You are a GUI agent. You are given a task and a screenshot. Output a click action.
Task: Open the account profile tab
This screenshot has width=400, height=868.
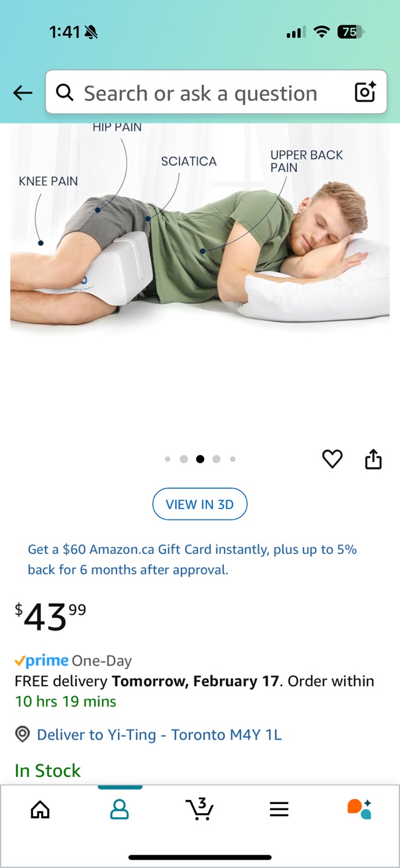pyautogui.click(x=119, y=809)
